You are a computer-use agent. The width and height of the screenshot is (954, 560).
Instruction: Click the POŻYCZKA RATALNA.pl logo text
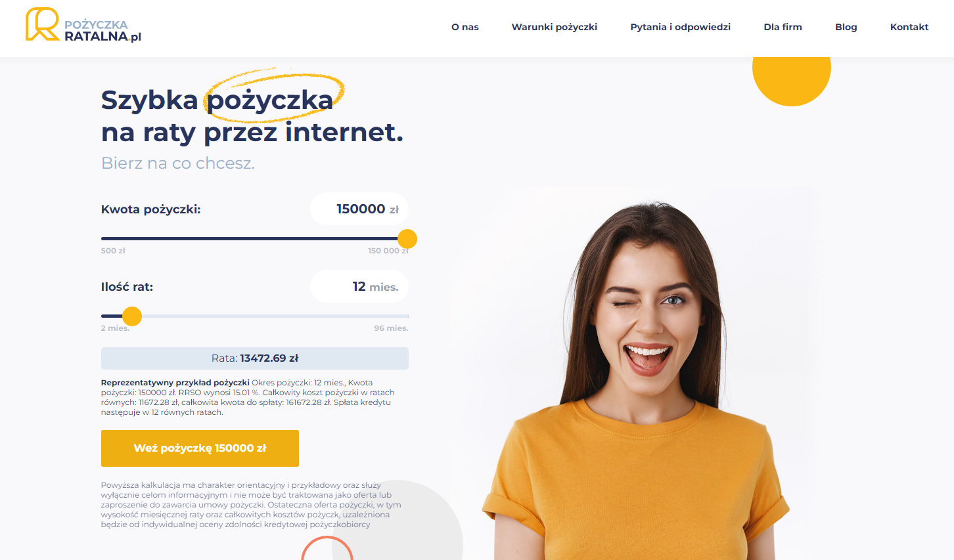tap(102, 31)
